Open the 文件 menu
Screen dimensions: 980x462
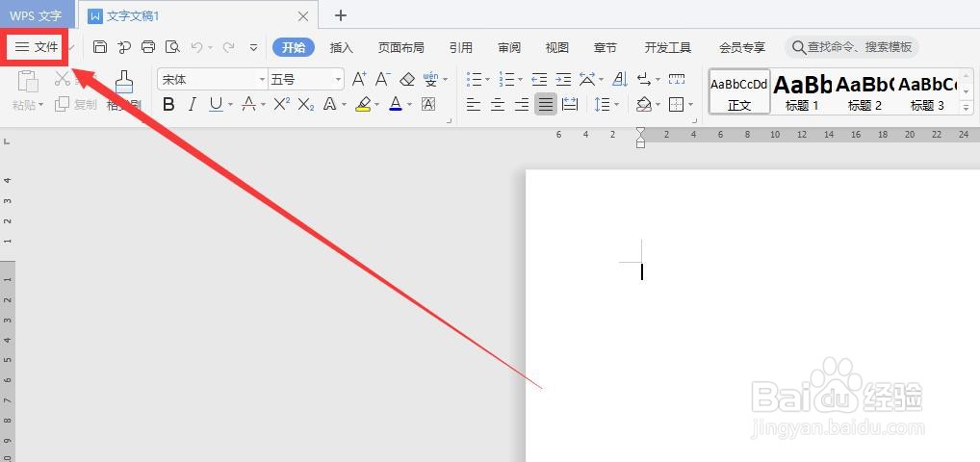click(x=37, y=47)
